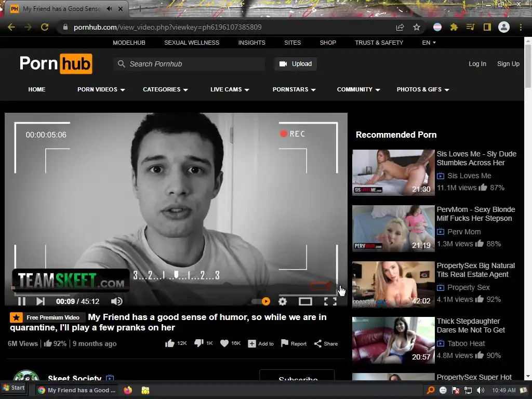The image size is (532, 399).
Task: Go back using the browser back arrow
Action: click(x=11, y=27)
